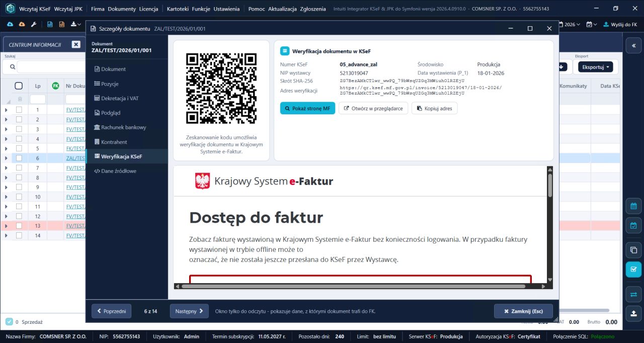644x343 pixels.
Task: Click the swap arrows icon in right sidebar
Action: tap(633, 294)
